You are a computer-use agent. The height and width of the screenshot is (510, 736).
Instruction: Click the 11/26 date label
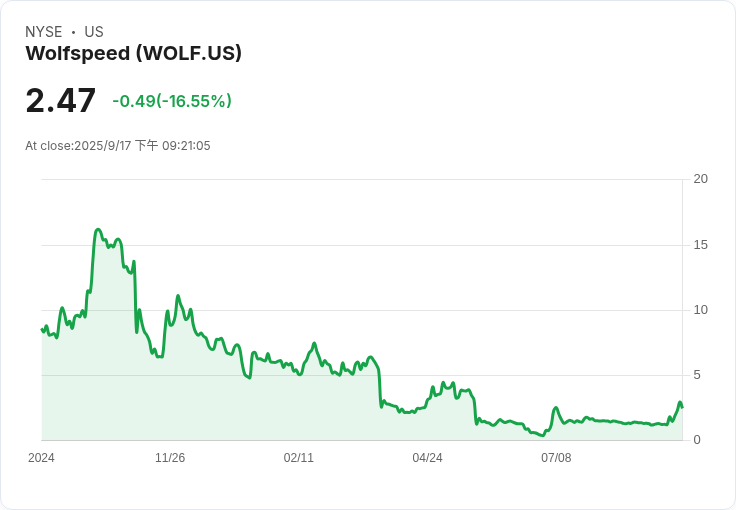tap(170, 458)
